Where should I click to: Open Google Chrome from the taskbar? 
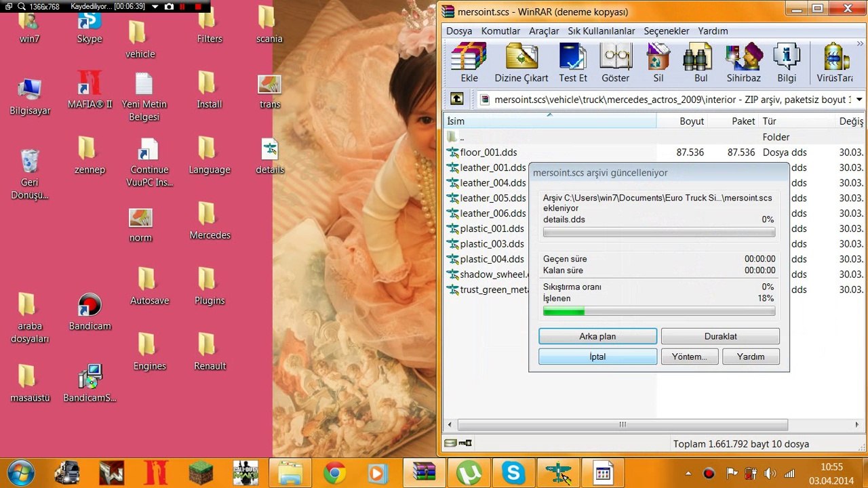tap(334, 472)
